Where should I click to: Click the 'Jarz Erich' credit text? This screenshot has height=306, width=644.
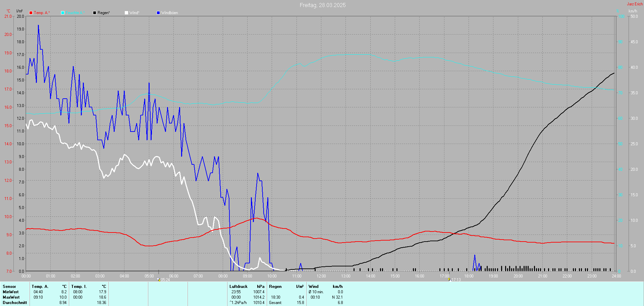pos(635,4)
